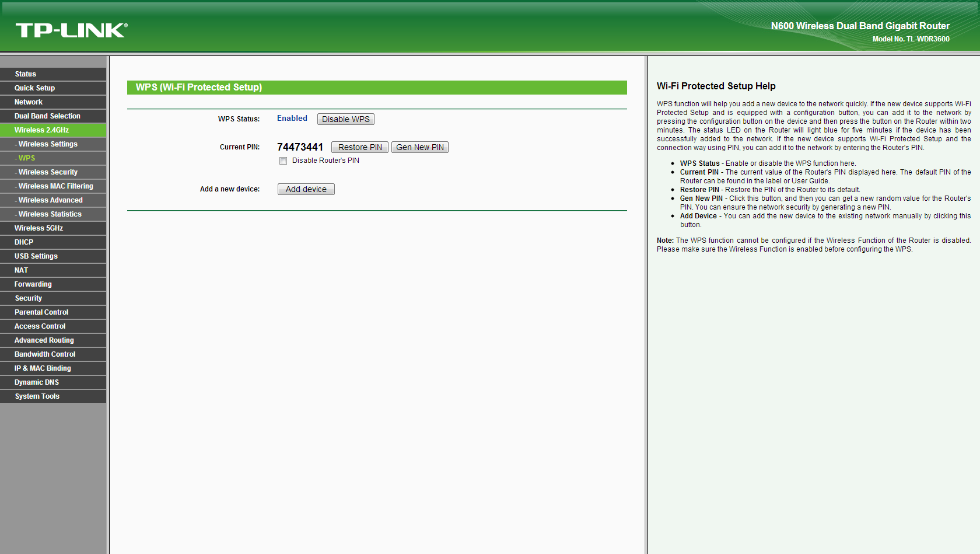Click the Wi-Fi Protected Setup Help title
Image resolution: width=980 pixels, height=554 pixels.
[716, 86]
